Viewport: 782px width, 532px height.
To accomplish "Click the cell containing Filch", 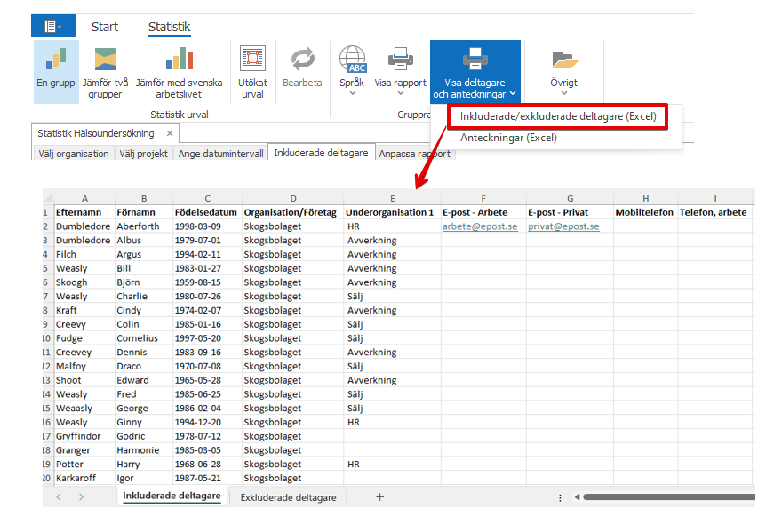I will pyautogui.click(x=84, y=254).
